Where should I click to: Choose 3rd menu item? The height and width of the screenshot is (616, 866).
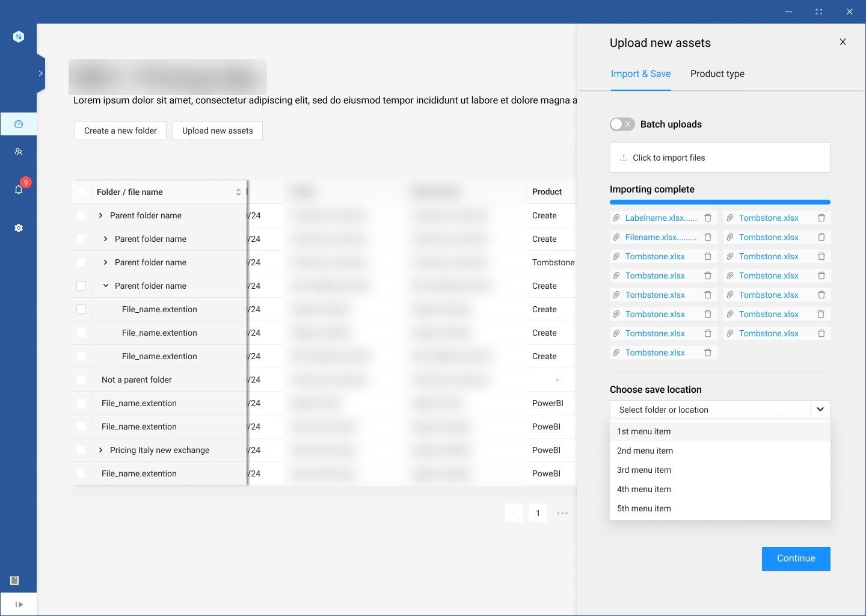coord(720,470)
